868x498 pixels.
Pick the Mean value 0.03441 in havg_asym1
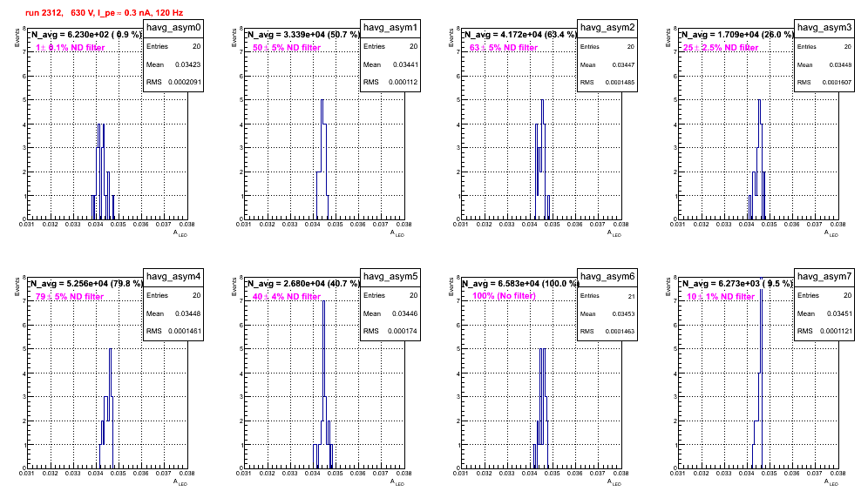click(x=405, y=64)
